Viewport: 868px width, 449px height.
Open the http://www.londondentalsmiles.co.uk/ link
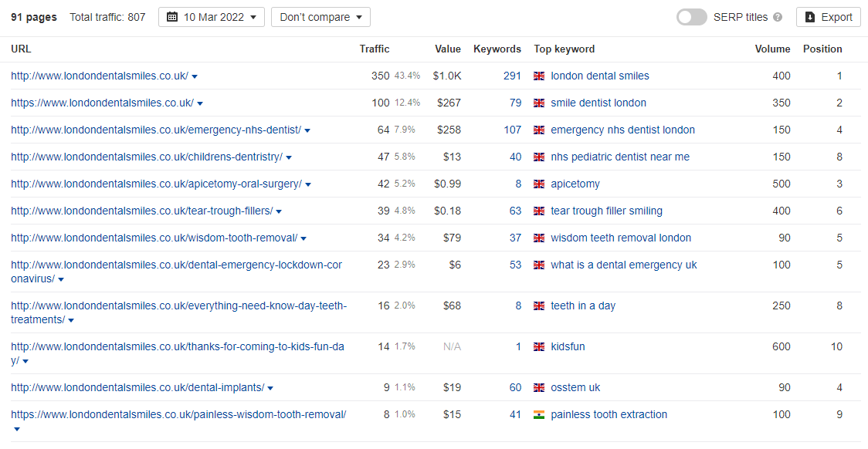point(100,76)
